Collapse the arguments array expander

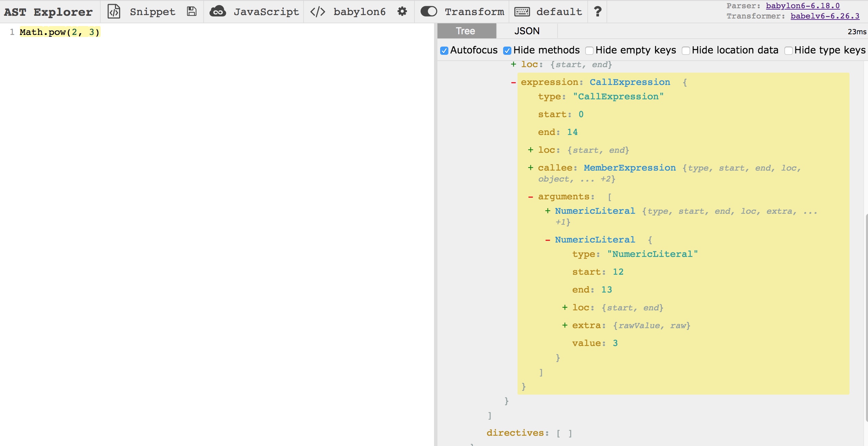tap(529, 196)
